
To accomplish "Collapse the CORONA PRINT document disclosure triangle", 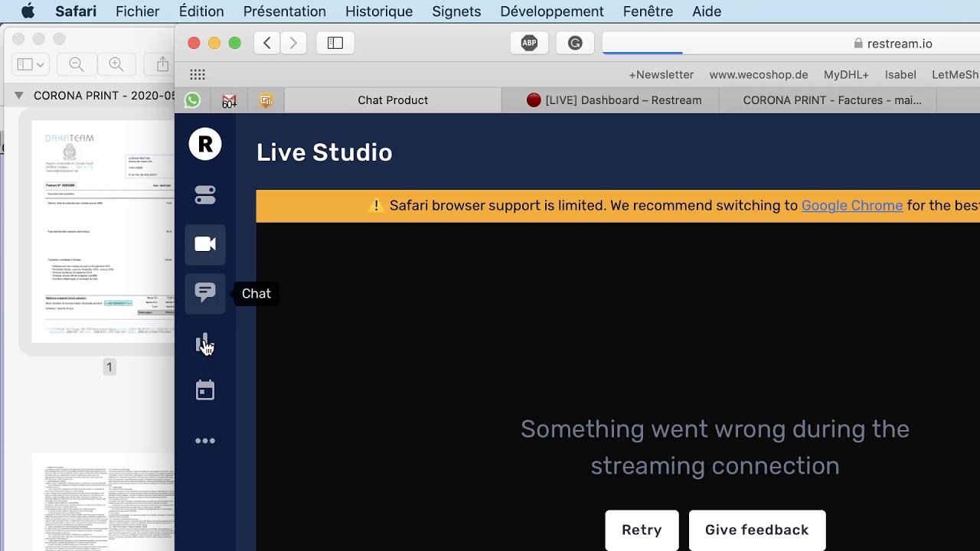I will 18,96.
